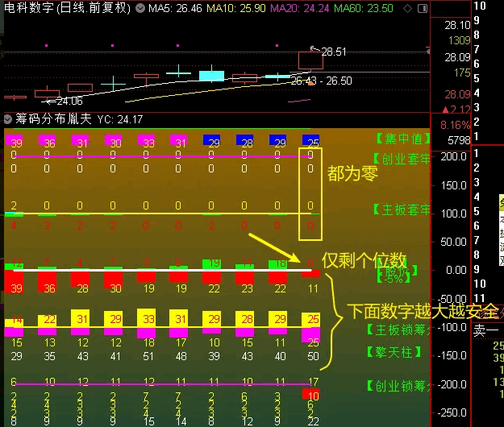Viewport: 504px width, 427px height.
Task: Open indicator menu icon beside 筹码分布胤夫
Action: pyautogui.click(x=7, y=119)
